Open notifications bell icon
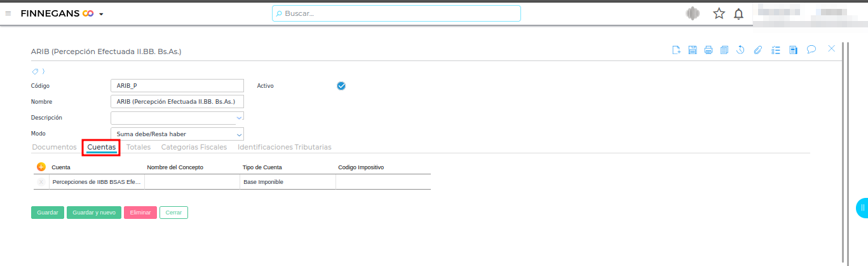Viewport: 868px width, 266px height. (x=738, y=13)
